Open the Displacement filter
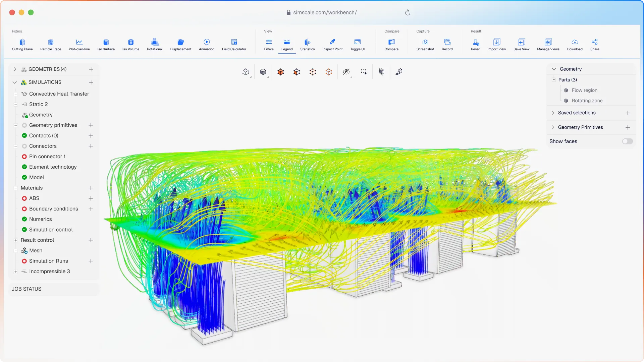Viewport: 644px width, 362px height. (181, 45)
